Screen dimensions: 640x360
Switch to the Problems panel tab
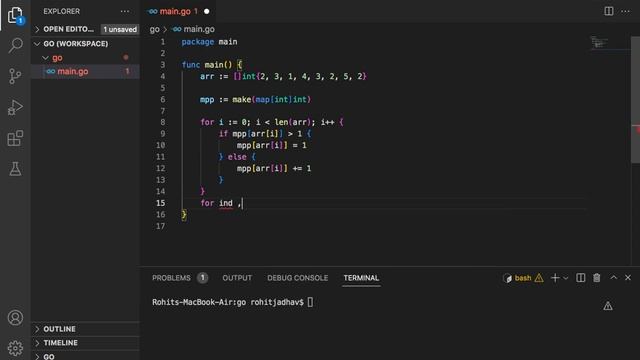(x=171, y=278)
